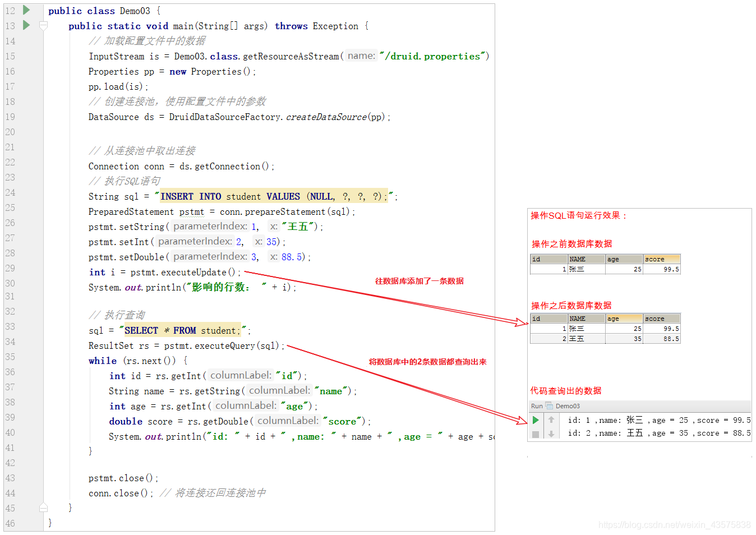Click the up arrow in Run panel

[x=551, y=419]
